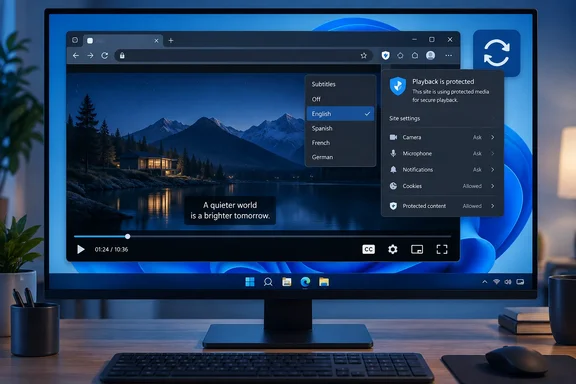Open the Windows Start menu

click(250, 282)
